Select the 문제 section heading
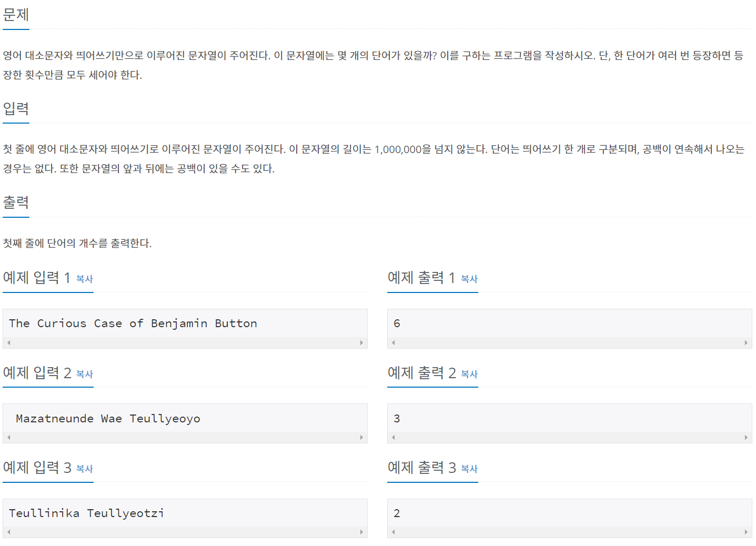The height and width of the screenshot is (546, 756). (x=15, y=16)
